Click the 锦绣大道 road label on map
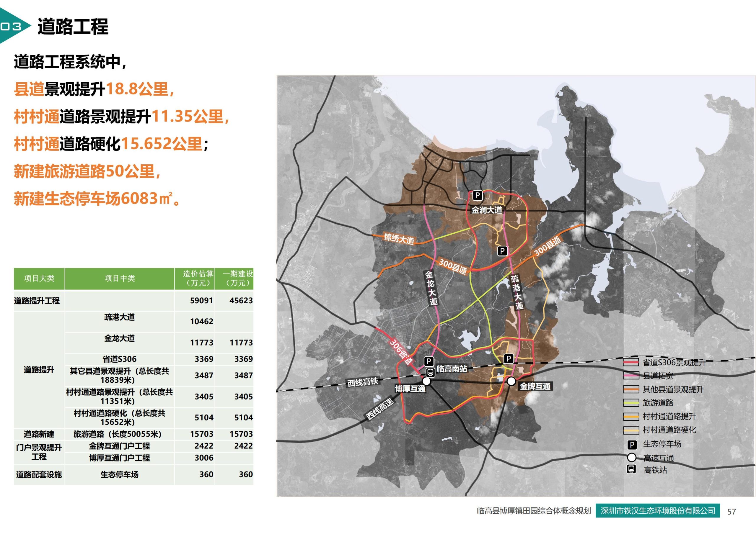The width and height of the screenshot is (756, 534). [399, 239]
